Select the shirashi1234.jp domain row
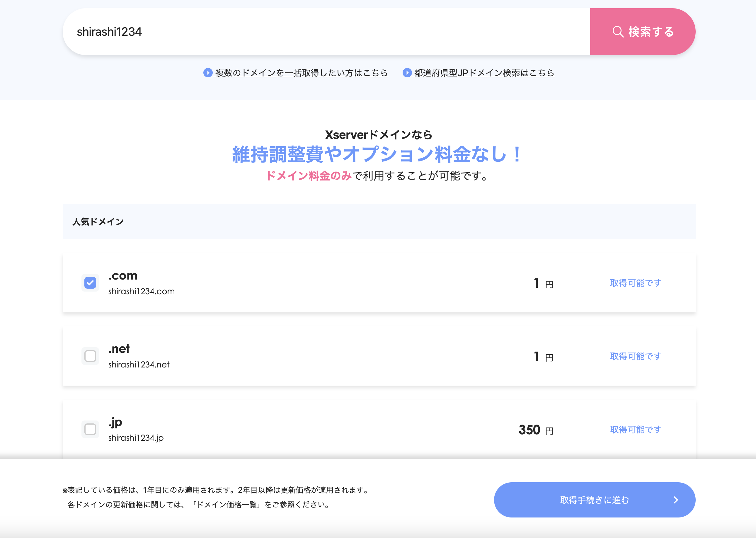 pos(136,437)
